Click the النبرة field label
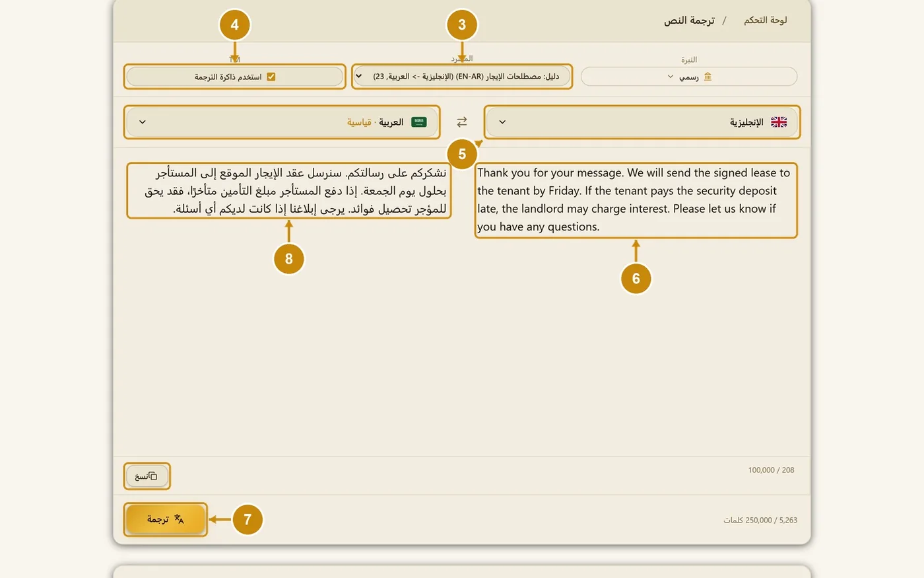924x578 pixels. pos(689,59)
